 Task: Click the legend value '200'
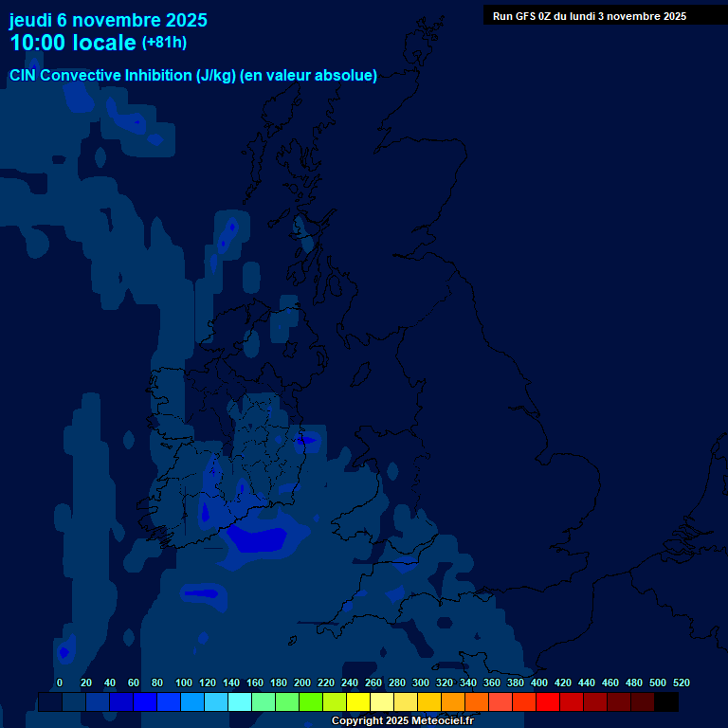pos(302,682)
